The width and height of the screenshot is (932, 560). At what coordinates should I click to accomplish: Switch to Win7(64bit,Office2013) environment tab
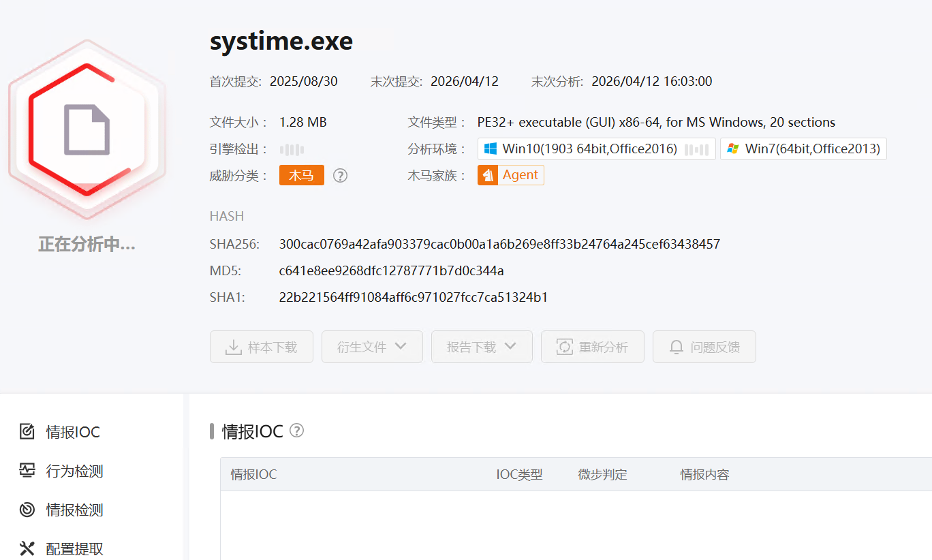click(804, 149)
